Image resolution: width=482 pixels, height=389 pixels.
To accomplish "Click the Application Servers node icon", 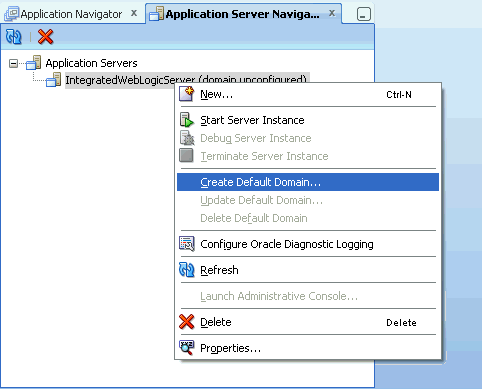I will (x=34, y=63).
